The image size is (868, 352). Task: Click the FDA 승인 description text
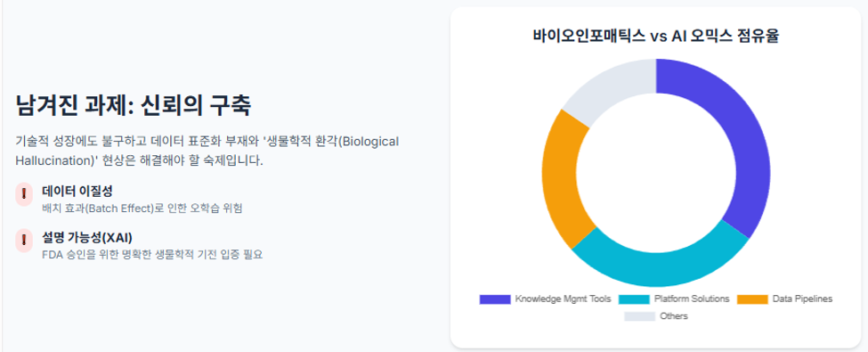[152, 255]
